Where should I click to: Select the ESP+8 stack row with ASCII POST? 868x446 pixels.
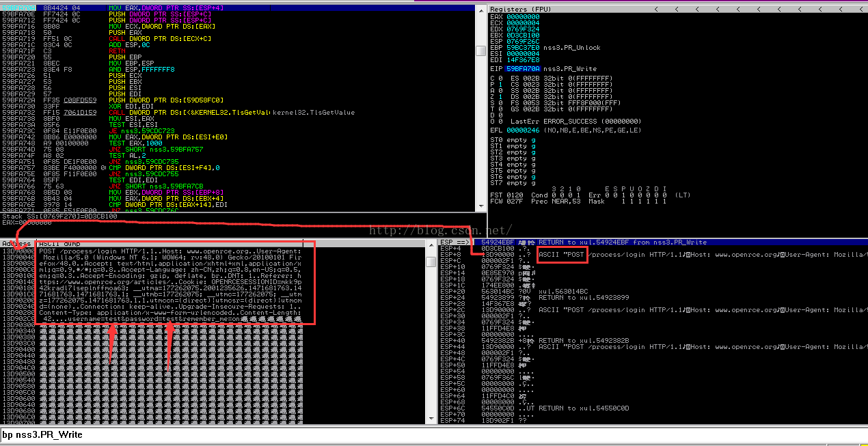click(653, 254)
